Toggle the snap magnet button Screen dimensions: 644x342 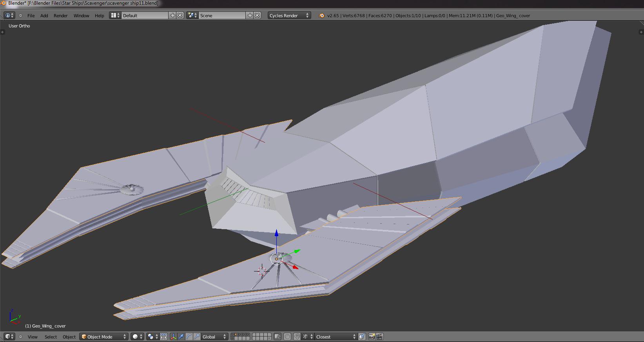pos(297,337)
